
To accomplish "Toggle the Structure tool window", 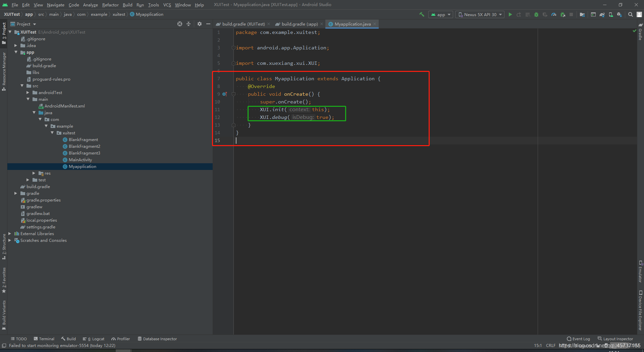I will (x=4, y=247).
